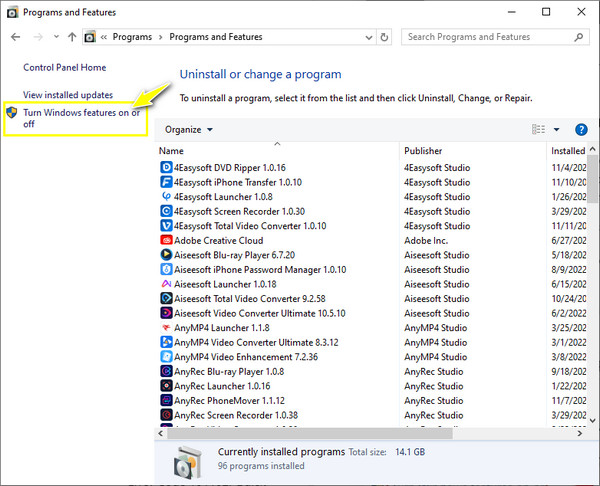Image resolution: width=600 pixels, height=486 pixels.
Task: Click the AnyRec Launcher icon
Action: click(x=166, y=385)
